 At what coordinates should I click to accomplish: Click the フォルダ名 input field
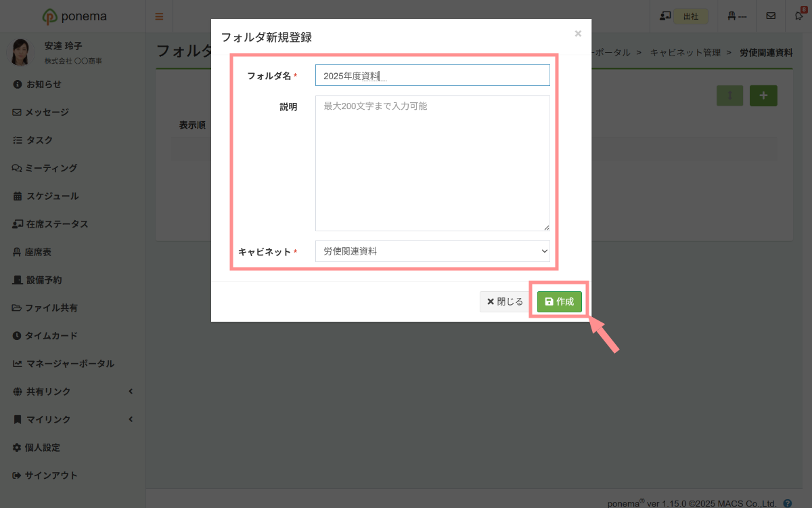(x=432, y=75)
